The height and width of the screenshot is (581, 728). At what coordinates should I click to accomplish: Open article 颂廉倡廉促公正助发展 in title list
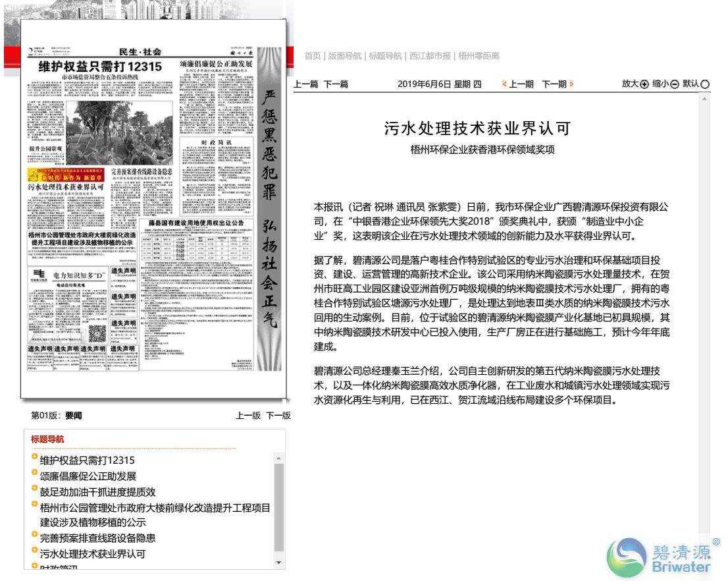[88, 476]
